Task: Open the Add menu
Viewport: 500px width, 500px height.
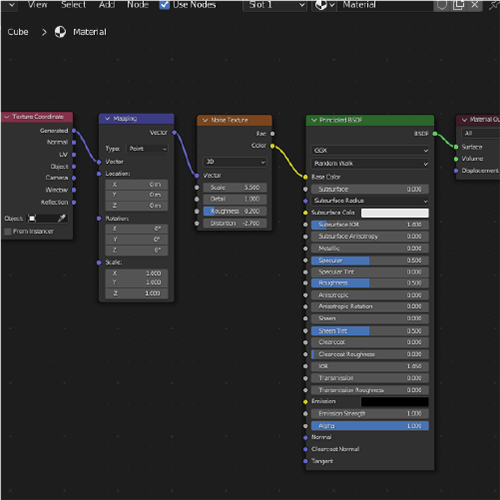Action: (x=107, y=5)
